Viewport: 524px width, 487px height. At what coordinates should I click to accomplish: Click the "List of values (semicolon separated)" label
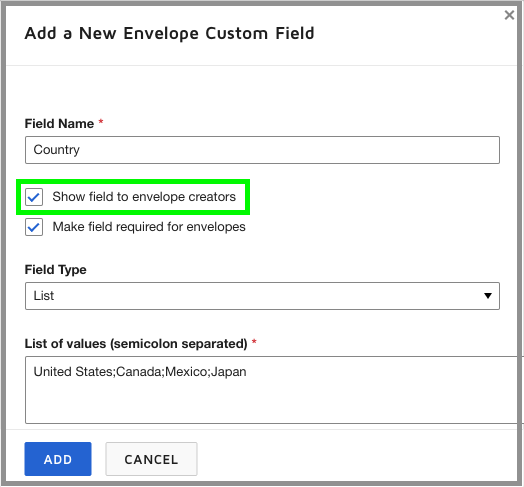[136, 344]
